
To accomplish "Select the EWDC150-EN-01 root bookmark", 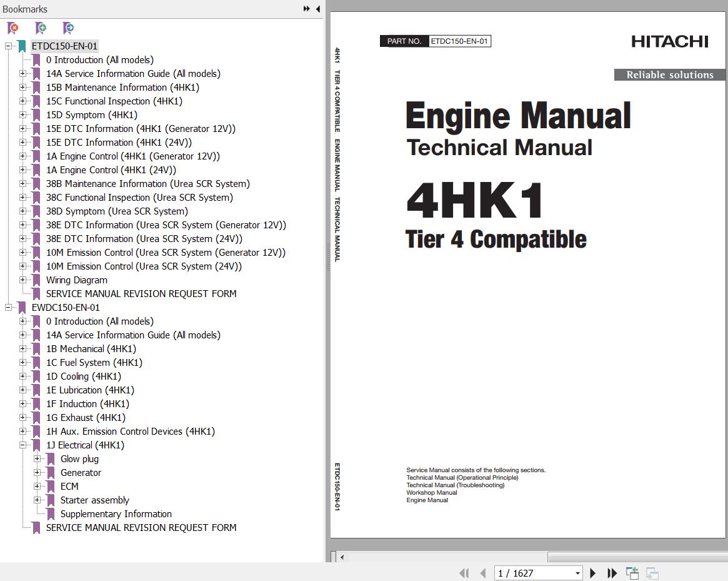I will (x=66, y=307).
